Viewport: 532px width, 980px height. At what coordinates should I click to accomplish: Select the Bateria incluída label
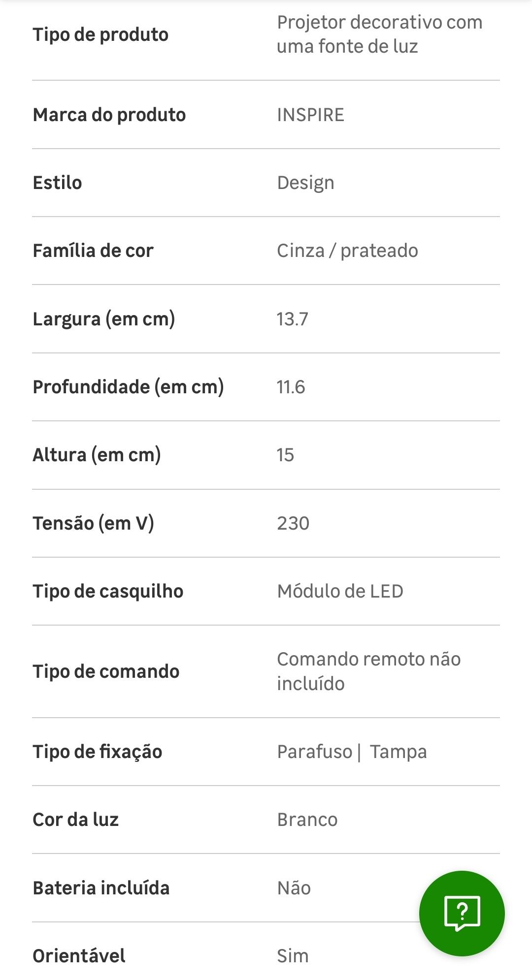click(x=101, y=888)
